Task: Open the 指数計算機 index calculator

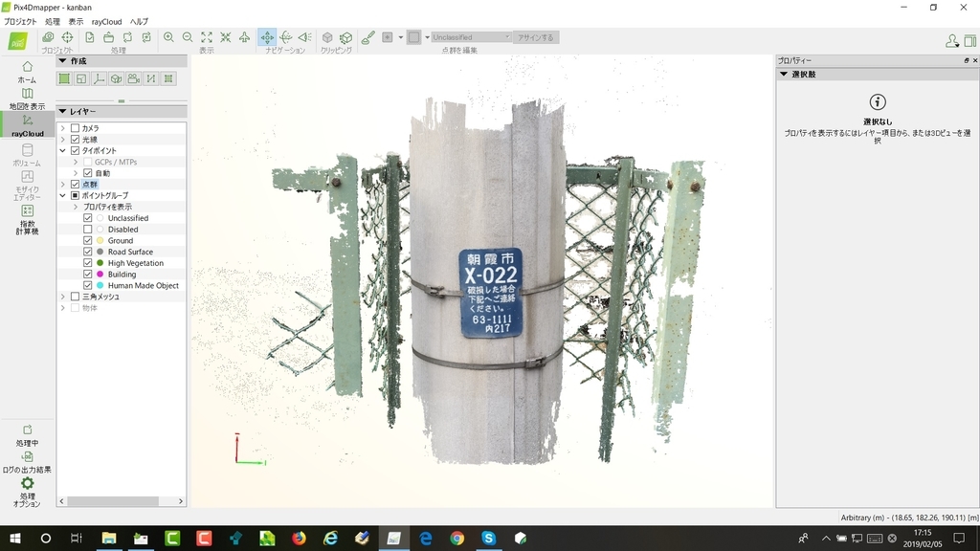Action: tap(27, 219)
